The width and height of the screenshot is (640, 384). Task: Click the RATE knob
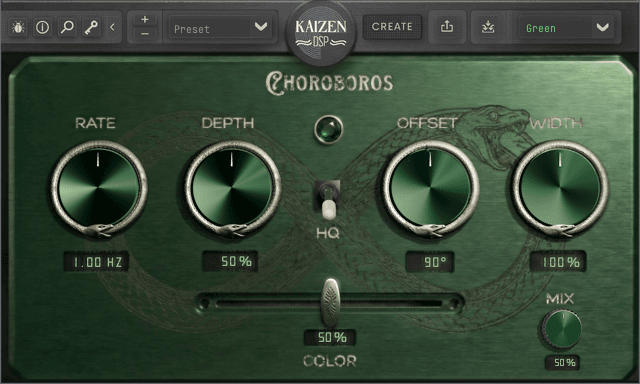(x=98, y=188)
